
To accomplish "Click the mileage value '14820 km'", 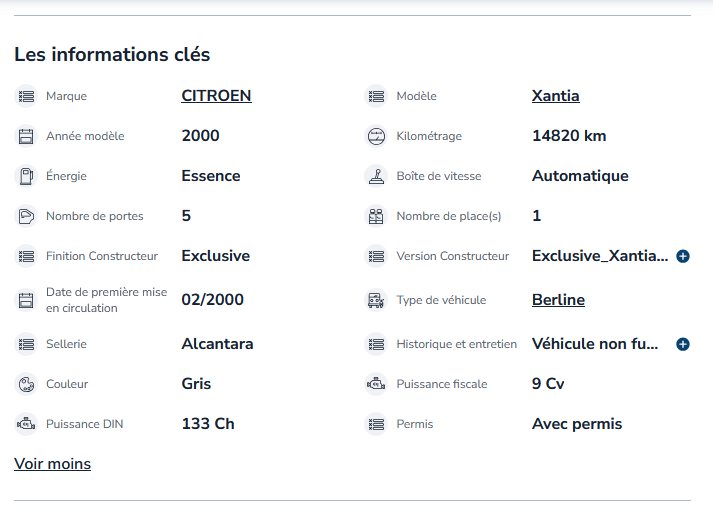I will tap(569, 136).
